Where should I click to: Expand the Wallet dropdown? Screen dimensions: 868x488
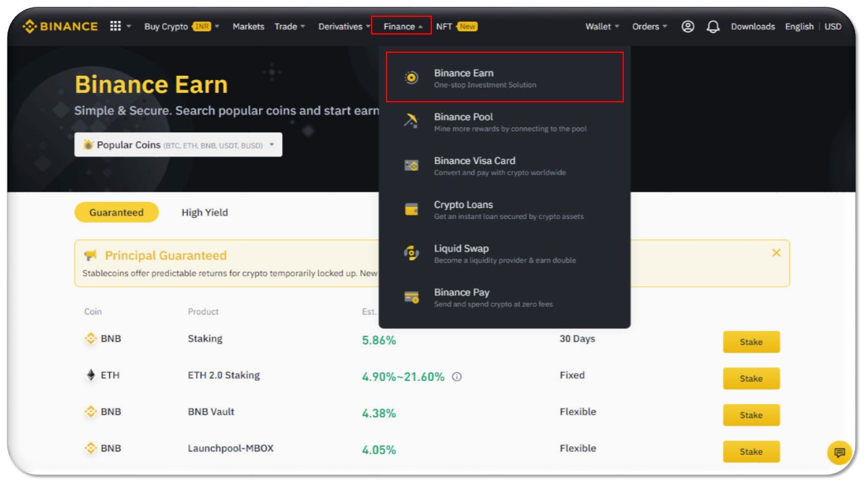coord(602,26)
